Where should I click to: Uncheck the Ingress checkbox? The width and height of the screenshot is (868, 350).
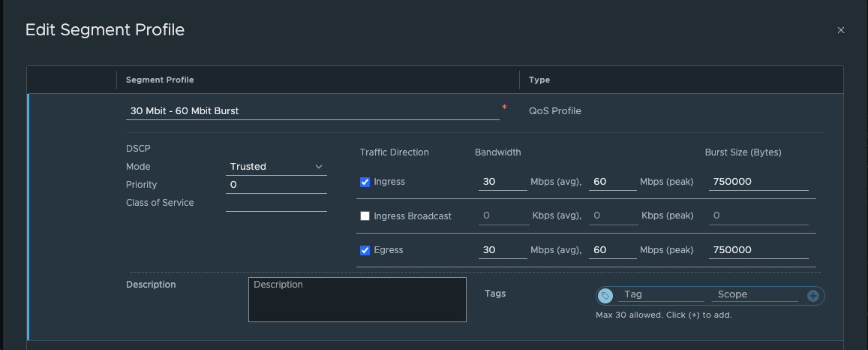click(365, 182)
